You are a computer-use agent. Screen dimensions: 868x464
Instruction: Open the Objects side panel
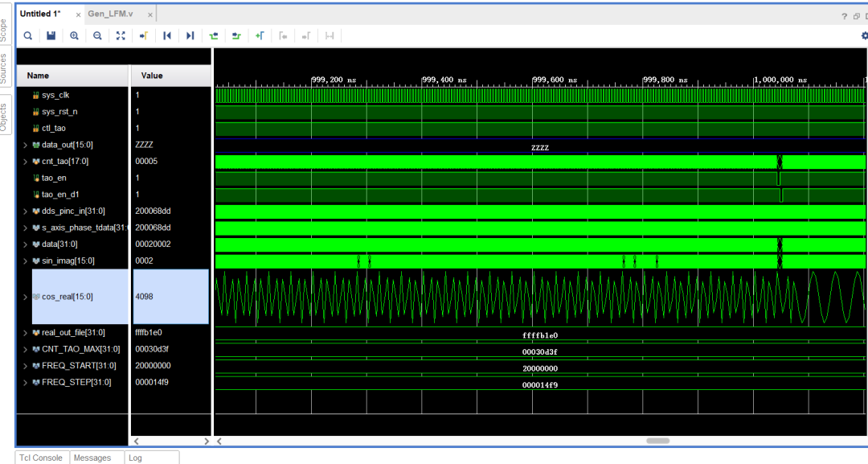[x=4, y=117]
